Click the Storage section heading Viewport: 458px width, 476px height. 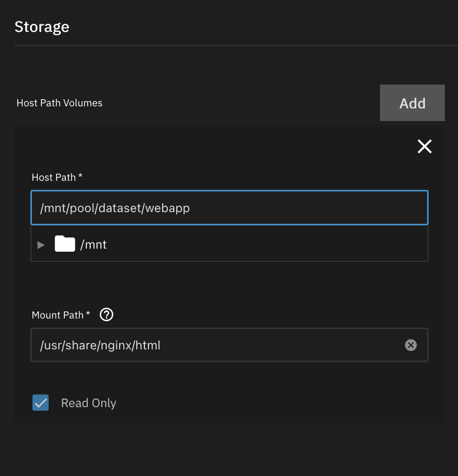click(42, 27)
